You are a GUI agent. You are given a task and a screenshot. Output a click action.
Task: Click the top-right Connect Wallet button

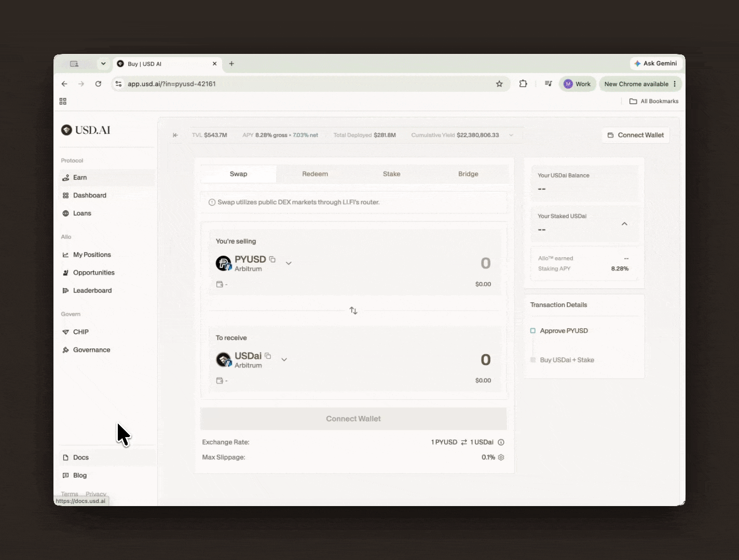pos(636,135)
